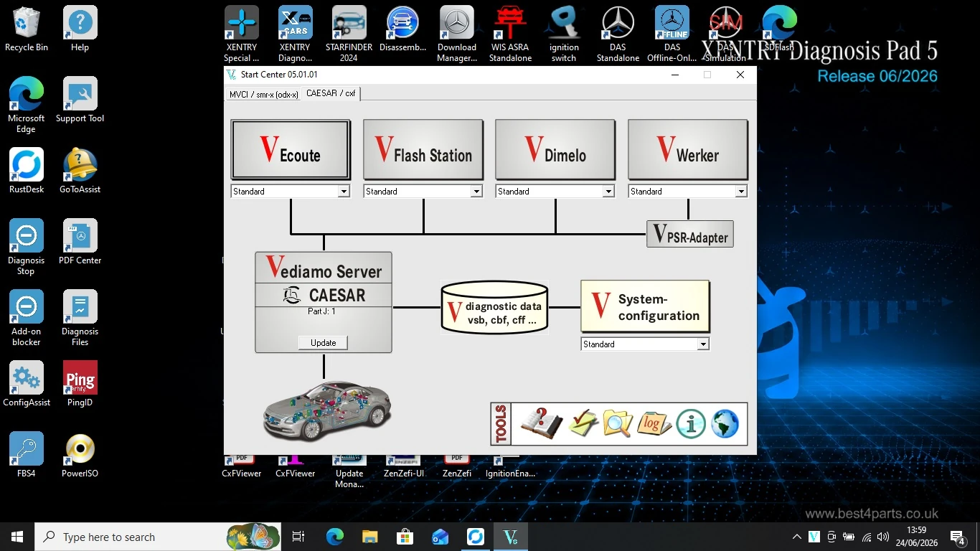The height and width of the screenshot is (551, 980).
Task: Open the folder search tool icon
Action: (x=618, y=423)
